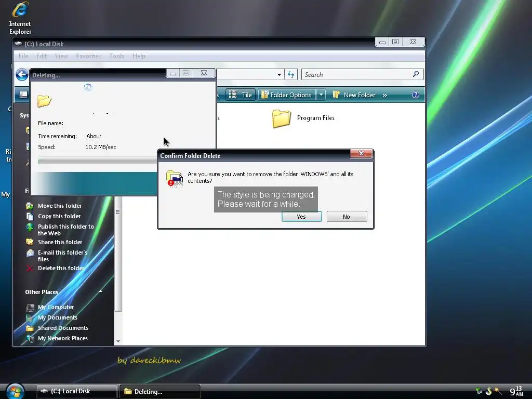
Task: Click the Deleting progress bar
Action: [98, 160]
